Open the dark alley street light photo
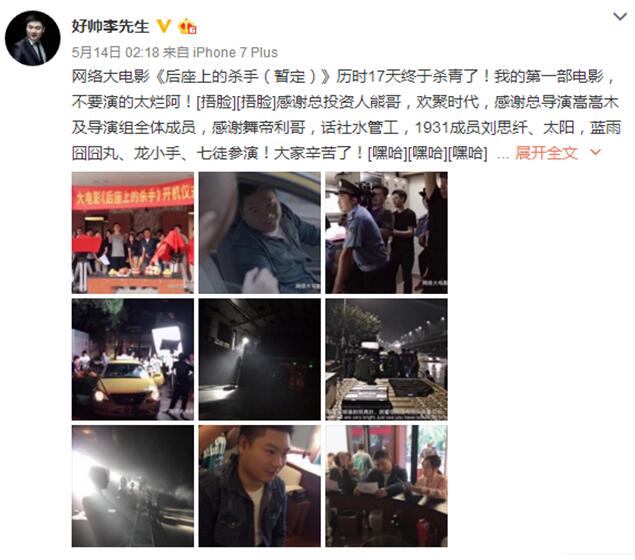635x560 pixels. 260,360
